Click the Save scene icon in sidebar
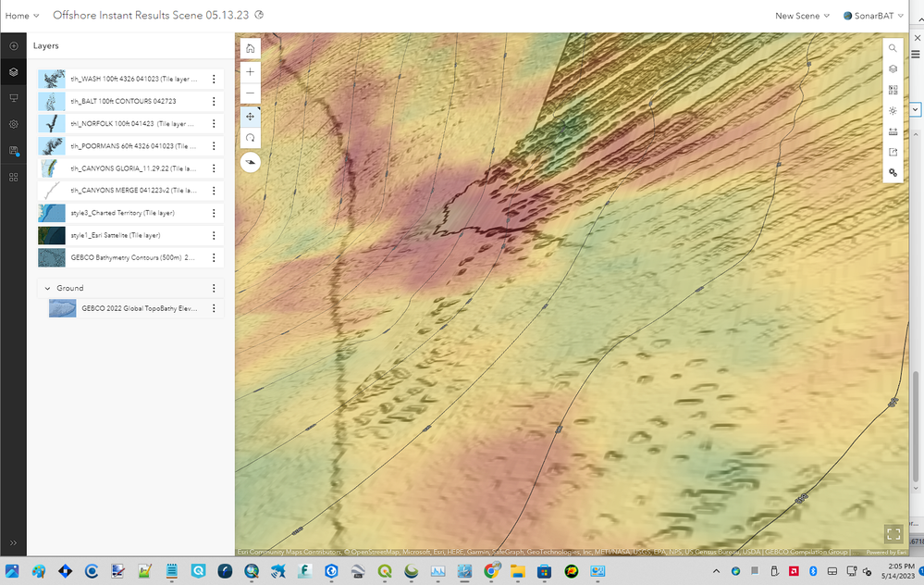 click(x=14, y=150)
